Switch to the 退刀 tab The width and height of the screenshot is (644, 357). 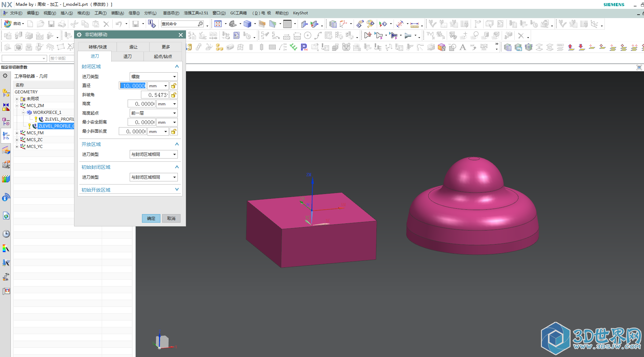[128, 57]
